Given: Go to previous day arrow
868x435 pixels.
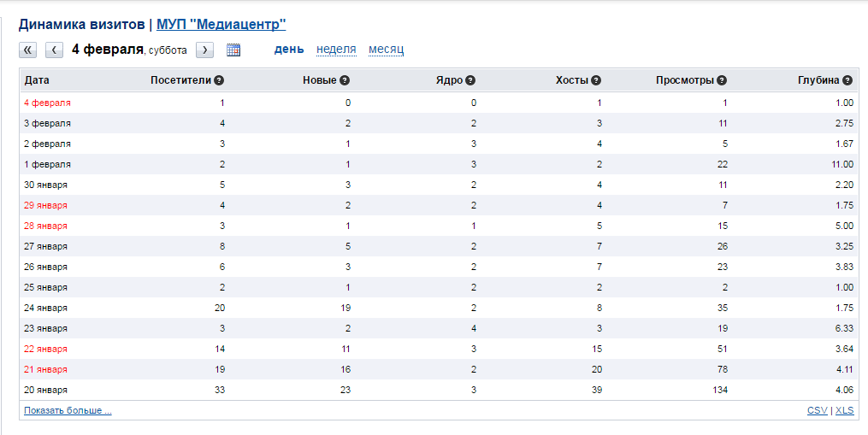Looking at the screenshot, I should pos(54,50).
